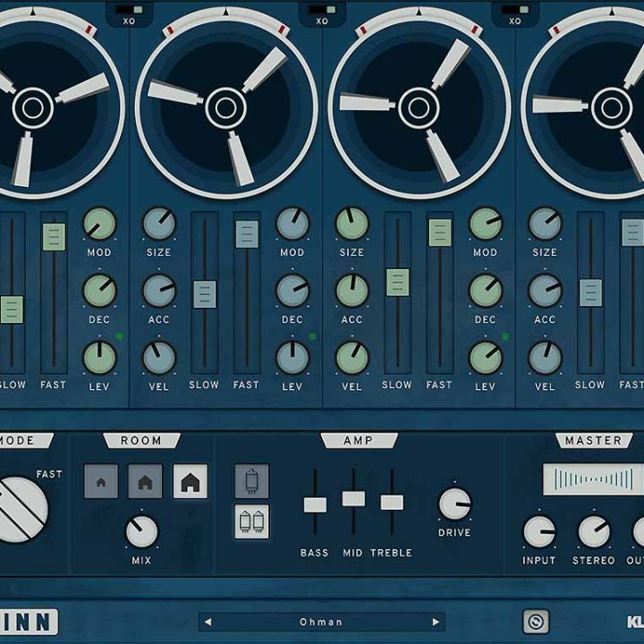Screen dimensions: 644x644
Task: Click the MASTER section label
Action: 594,440
